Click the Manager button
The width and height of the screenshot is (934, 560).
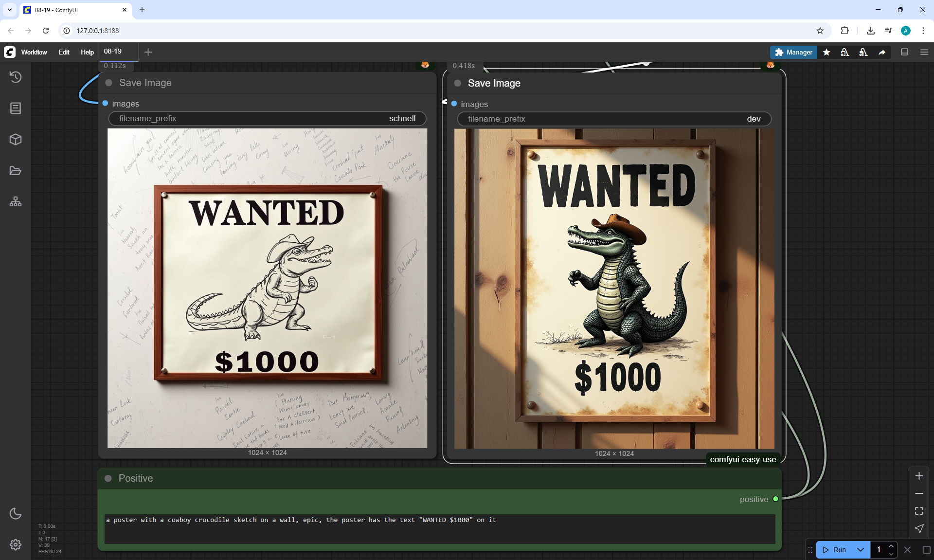click(793, 52)
